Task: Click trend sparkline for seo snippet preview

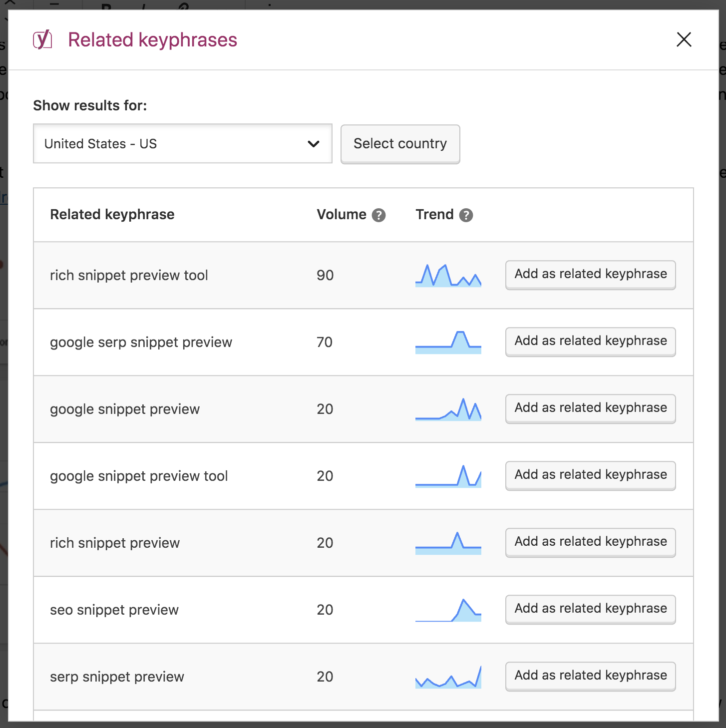Action: pos(448,610)
